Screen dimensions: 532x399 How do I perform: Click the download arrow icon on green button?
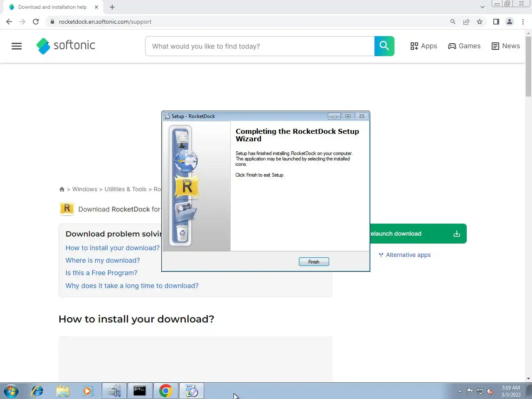[457, 234]
